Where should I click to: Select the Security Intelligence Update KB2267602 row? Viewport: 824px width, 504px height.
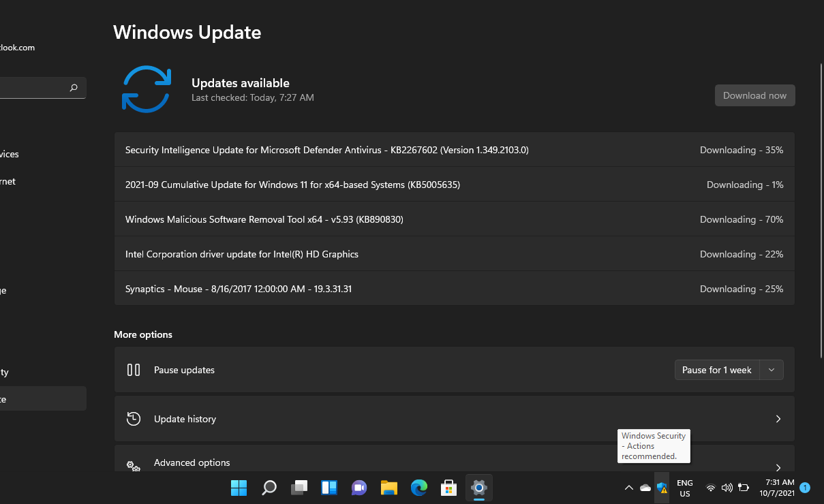(454, 150)
